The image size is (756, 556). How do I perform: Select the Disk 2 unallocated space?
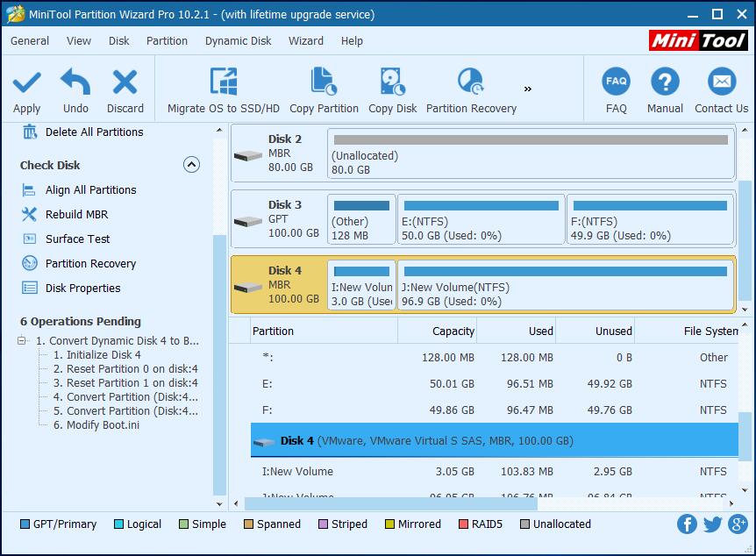click(x=530, y=153)
